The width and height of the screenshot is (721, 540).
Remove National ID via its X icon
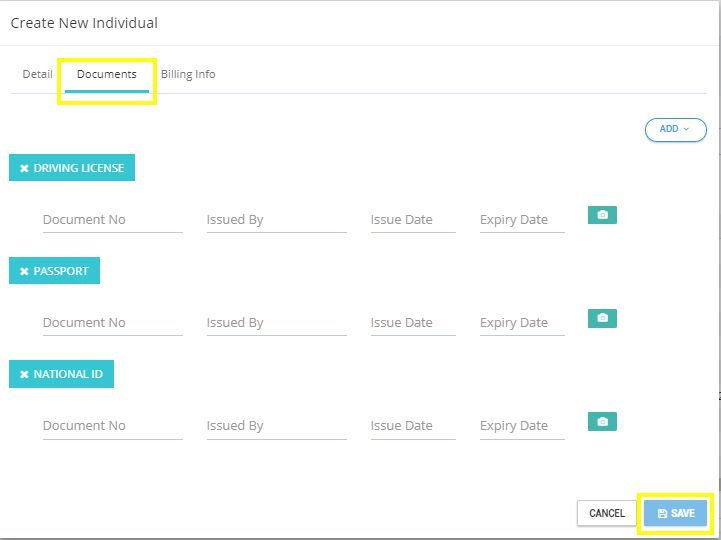pyautogui.click(x=24, y=374)
